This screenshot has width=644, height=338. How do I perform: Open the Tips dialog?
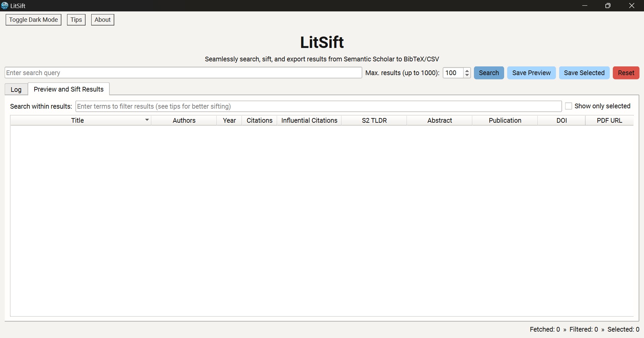point(76,20)
